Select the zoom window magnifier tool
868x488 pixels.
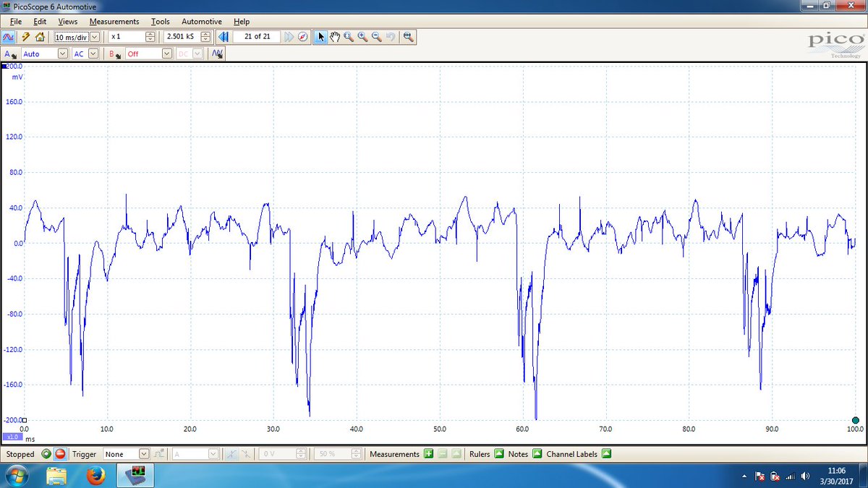pos(349,37)
